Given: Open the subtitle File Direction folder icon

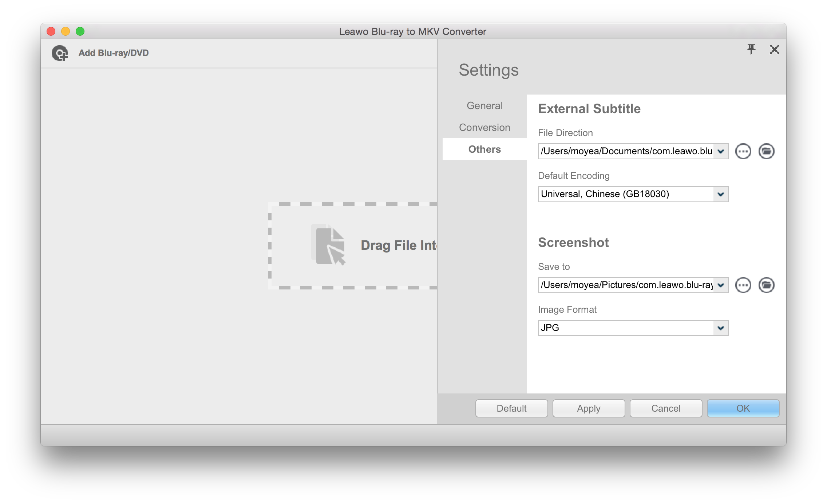Looking at the screenshot, I should click(766, 151).
